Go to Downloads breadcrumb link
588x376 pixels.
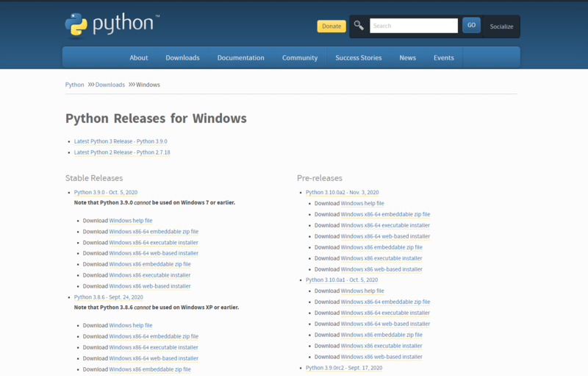pyautogui.click(x=110, y=85)
